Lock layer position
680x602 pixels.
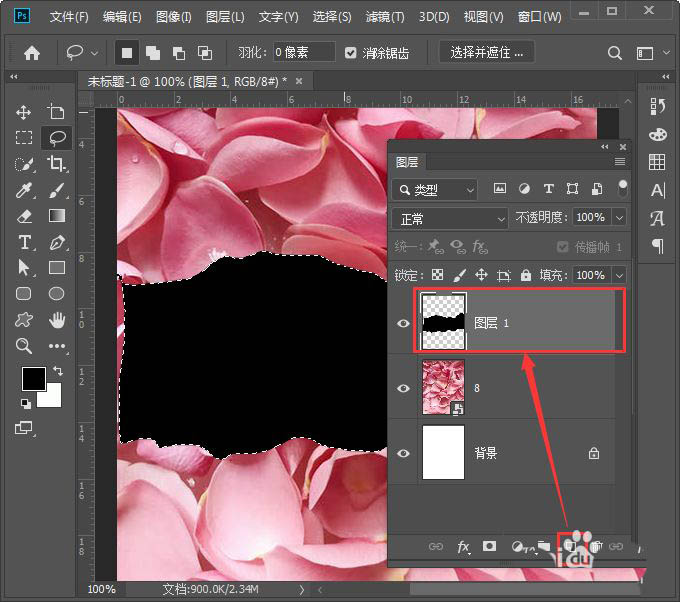(481, 275)
